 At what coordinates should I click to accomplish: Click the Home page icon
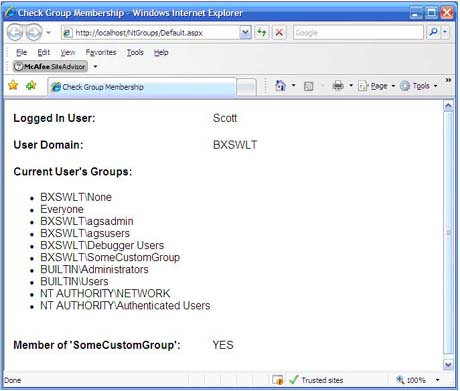280,86
